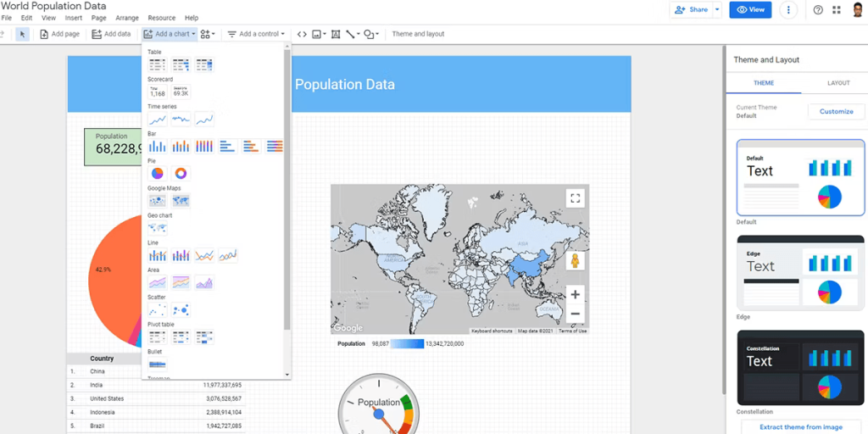Activate the selection mode arrow tool
The image size is (868, 434).
pos(22,34)
